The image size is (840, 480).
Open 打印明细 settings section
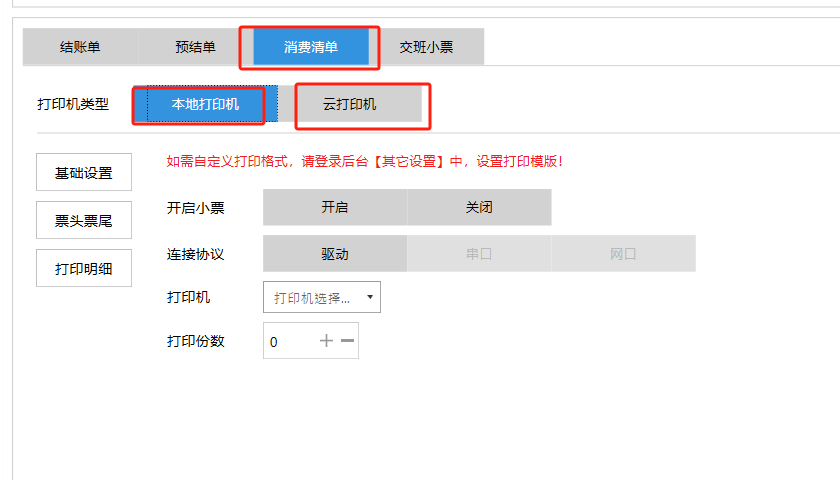(x=84, y=268)
